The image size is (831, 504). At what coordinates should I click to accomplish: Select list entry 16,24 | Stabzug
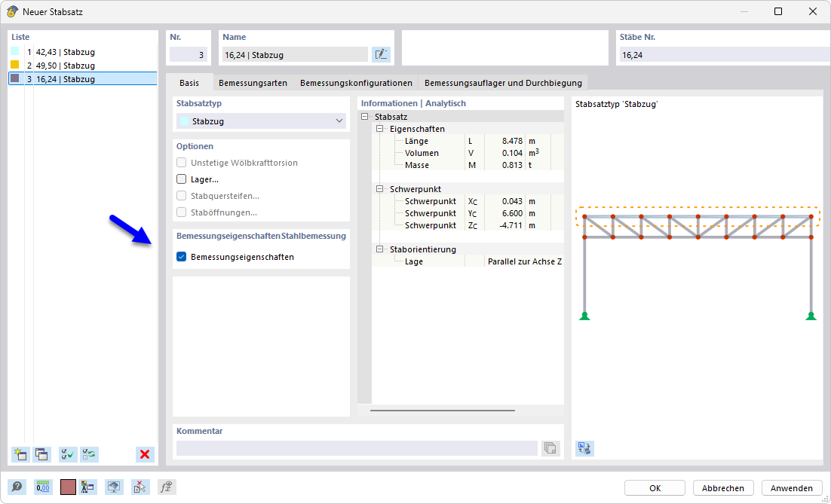point(83,79)
